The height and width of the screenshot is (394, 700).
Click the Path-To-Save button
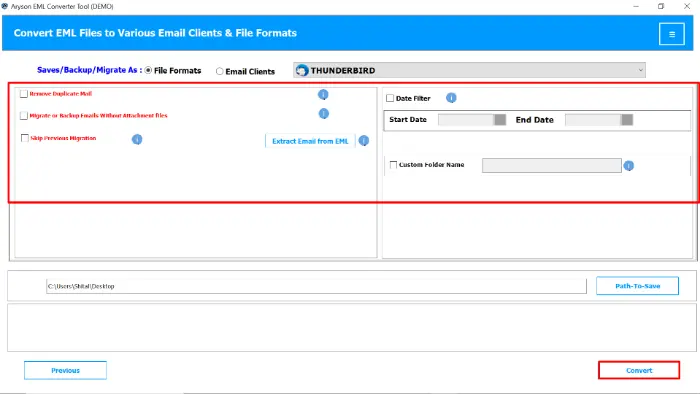click(x=638, y=286)
